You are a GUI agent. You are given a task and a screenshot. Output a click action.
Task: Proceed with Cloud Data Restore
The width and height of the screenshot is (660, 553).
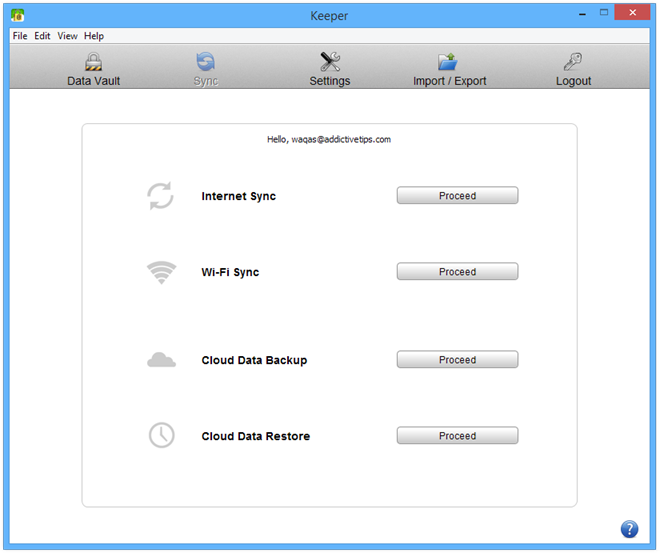(x=458, y=436)
